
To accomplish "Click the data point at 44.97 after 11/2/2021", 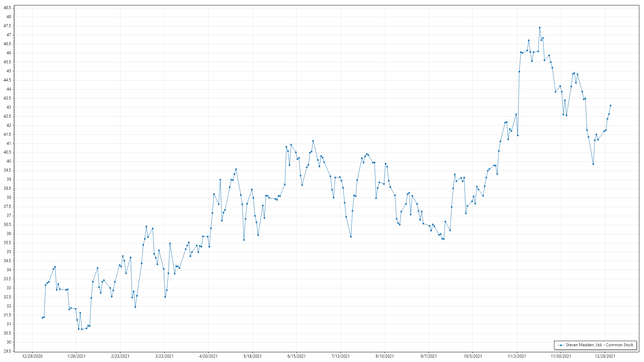I will click(519, 71).
